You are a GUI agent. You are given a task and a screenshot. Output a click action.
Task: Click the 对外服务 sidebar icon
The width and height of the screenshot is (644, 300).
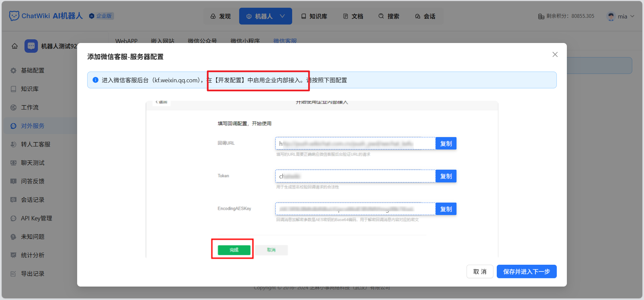coord(13,126)
